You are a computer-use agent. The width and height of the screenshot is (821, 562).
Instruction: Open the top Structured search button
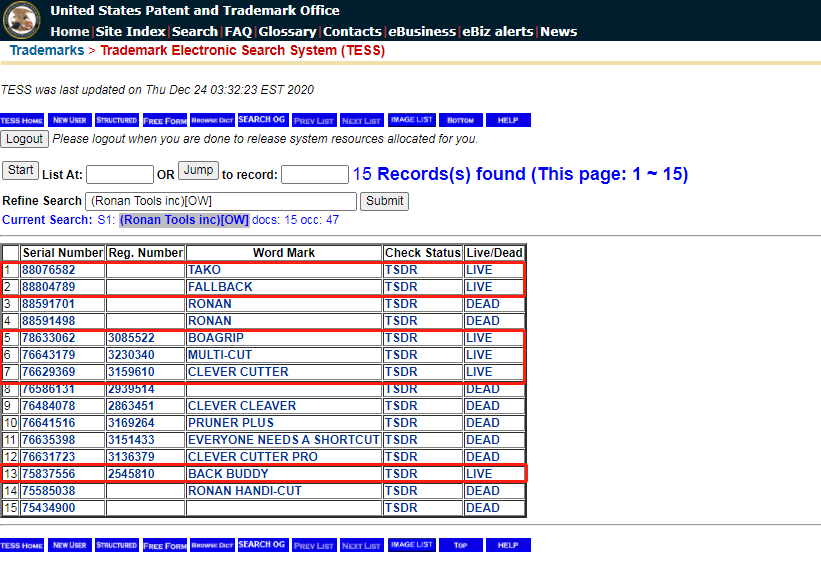117,120
